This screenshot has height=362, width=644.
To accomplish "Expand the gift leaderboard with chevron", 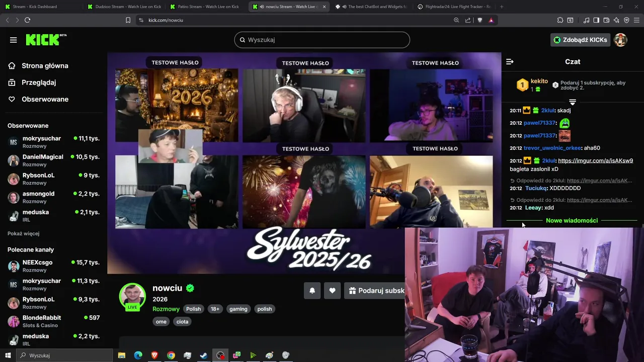I will (x=572, y=102).
